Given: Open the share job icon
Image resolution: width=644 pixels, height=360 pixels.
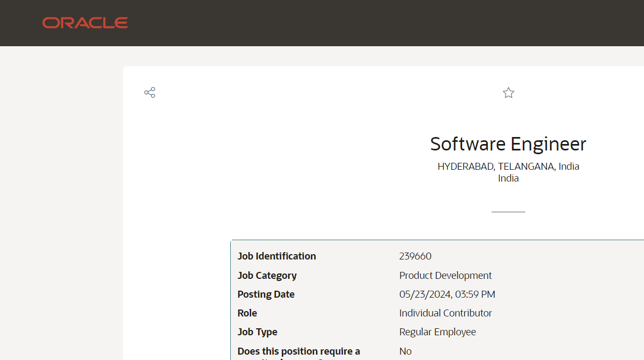Looking at the screenshot, I should (150, 92).
